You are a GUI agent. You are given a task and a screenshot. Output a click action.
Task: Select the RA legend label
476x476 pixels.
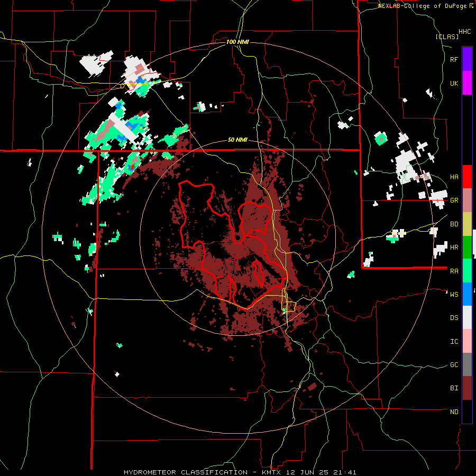454,271
